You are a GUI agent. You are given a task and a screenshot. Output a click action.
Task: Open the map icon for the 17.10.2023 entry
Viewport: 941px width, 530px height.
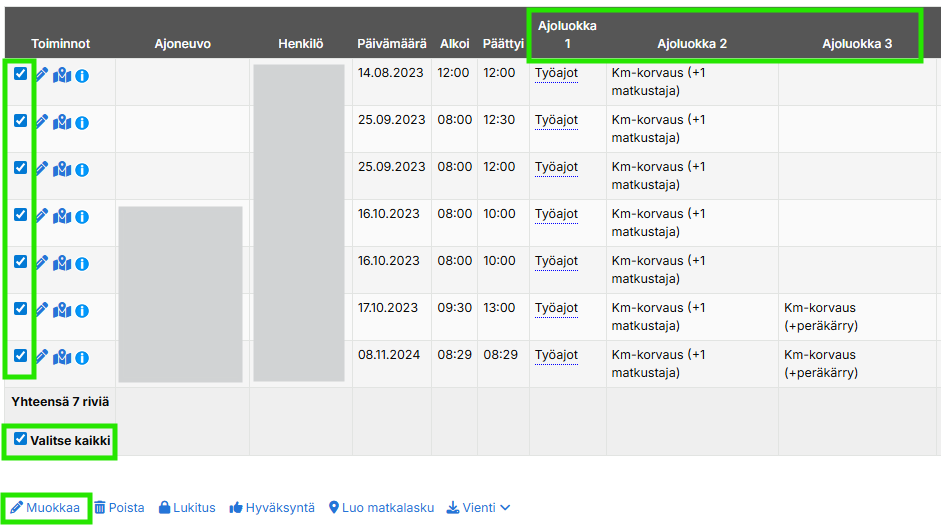coord(62,309)
